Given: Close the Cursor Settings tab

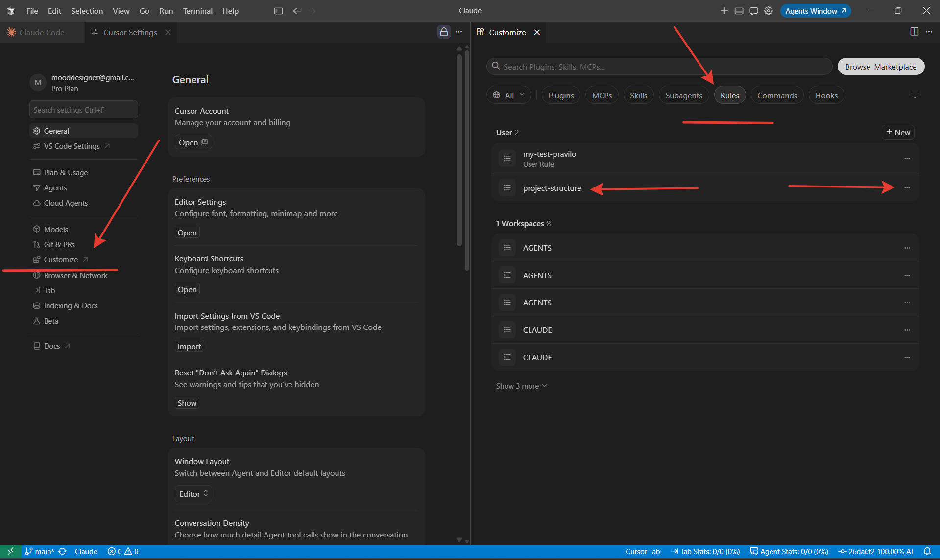Looking at the screenshot, I should click(x=168, y=32).
